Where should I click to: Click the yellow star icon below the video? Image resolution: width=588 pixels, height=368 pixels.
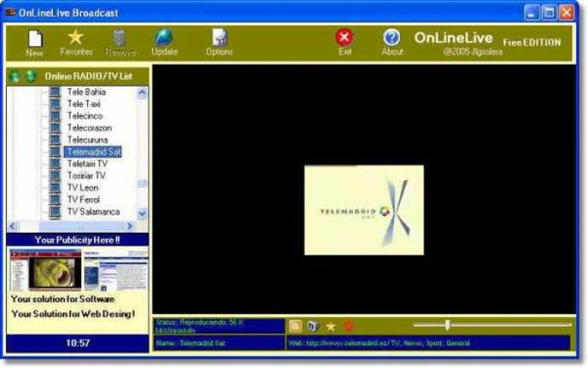[330, 326]
